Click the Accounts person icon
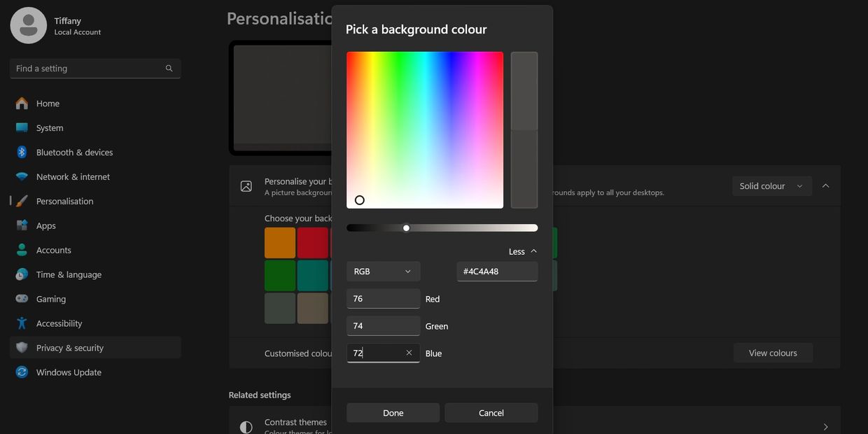This screenshot has height=434, width=868. [22, 250]
